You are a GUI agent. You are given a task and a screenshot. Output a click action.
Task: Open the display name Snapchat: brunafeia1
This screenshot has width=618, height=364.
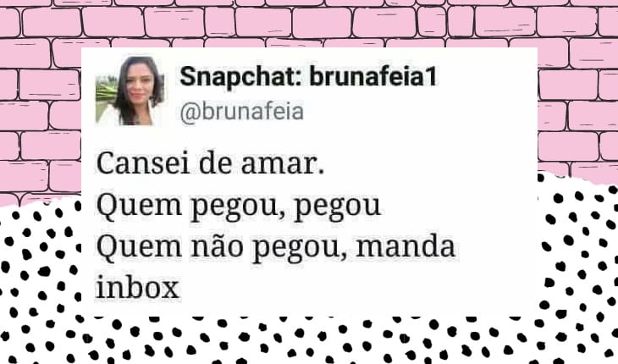[308, 76]
